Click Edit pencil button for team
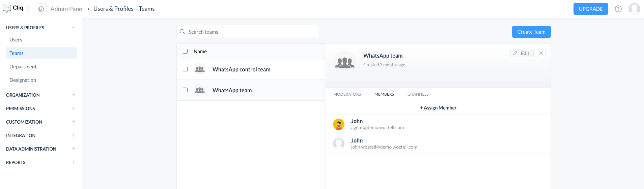 [521, 53]
